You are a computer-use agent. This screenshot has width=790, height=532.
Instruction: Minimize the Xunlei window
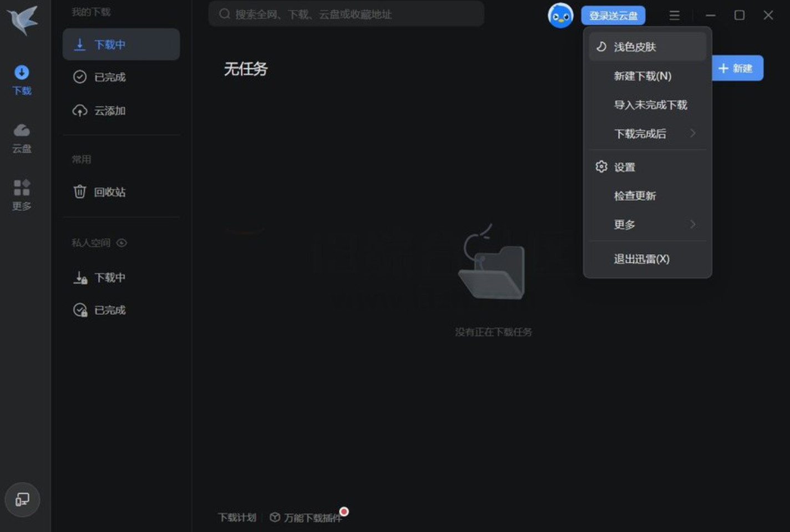click(710, 16)
